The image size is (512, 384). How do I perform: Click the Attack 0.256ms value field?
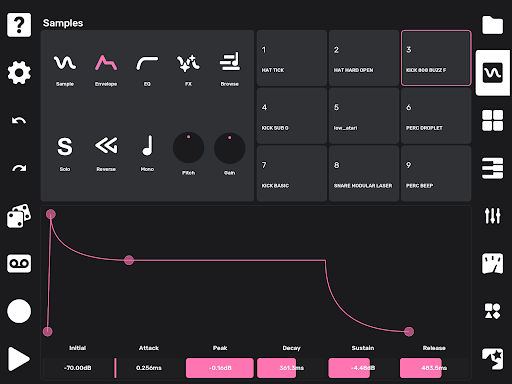coord(149,368)
